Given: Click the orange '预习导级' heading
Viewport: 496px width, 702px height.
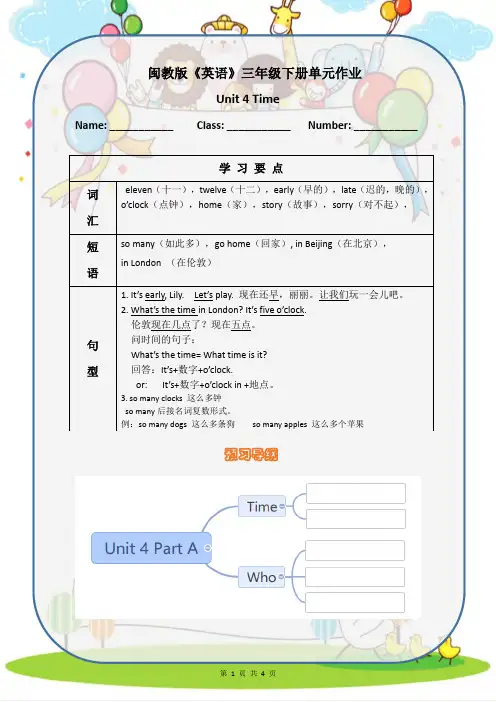Looking at the screenshot, I should pos(251,454).
